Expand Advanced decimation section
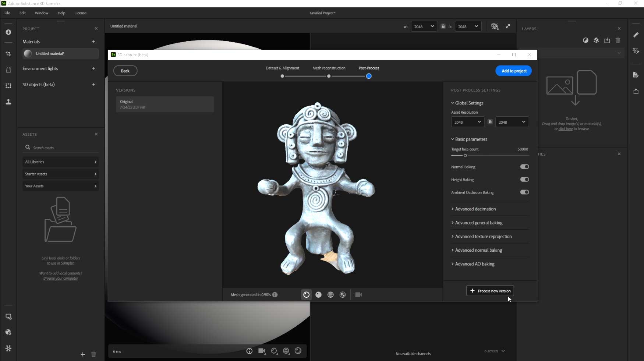Screen dimensions: 644x361 coord(474,209)
